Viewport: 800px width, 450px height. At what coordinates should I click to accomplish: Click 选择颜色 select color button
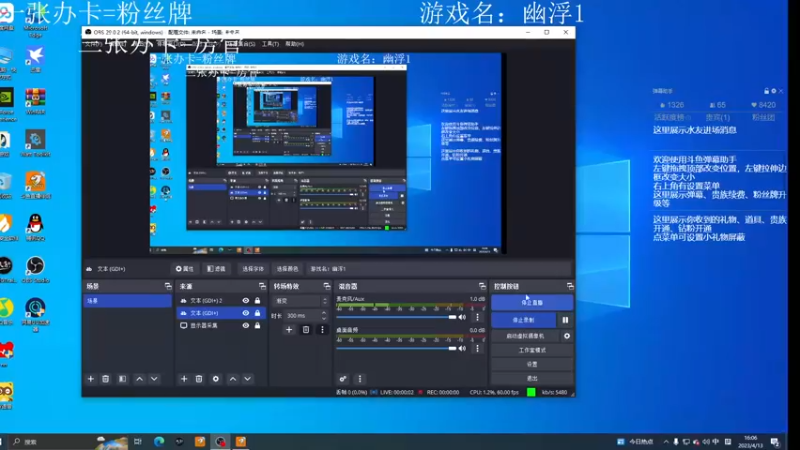pyautogui.click(x=287, y=269)
